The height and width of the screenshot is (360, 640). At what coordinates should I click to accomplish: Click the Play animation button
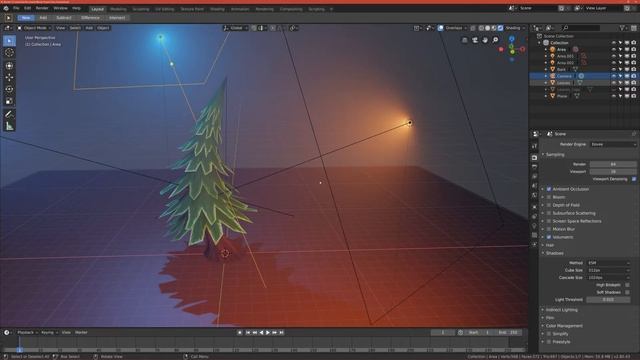coord(268,333)
